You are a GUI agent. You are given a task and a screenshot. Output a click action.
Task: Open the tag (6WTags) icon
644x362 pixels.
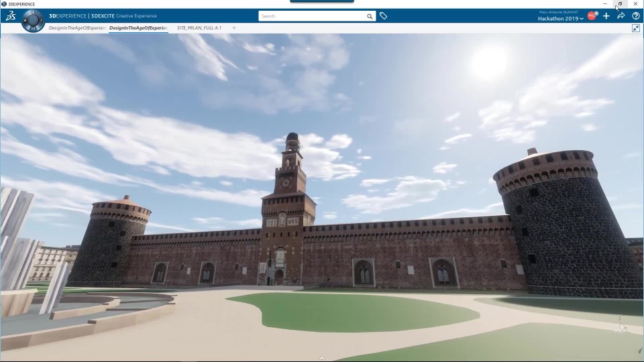pyautogui.click(x=383, y=16)
